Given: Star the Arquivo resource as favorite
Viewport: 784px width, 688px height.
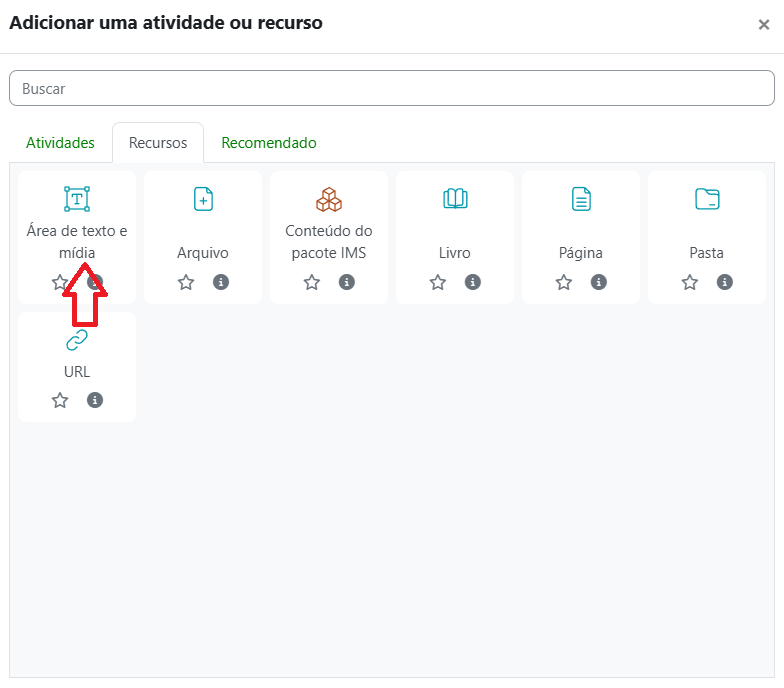Looking at the screenshot, I should coord(186,283).
